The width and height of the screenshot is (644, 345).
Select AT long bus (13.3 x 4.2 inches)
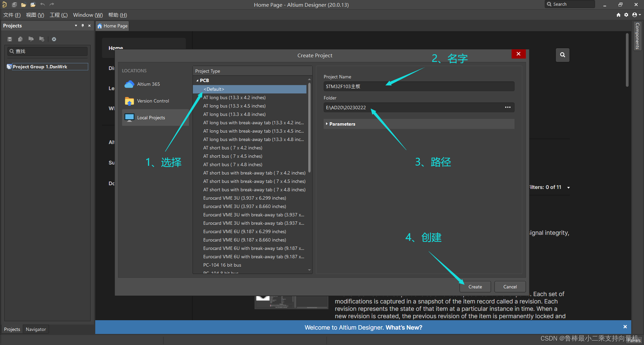(234, 97)
